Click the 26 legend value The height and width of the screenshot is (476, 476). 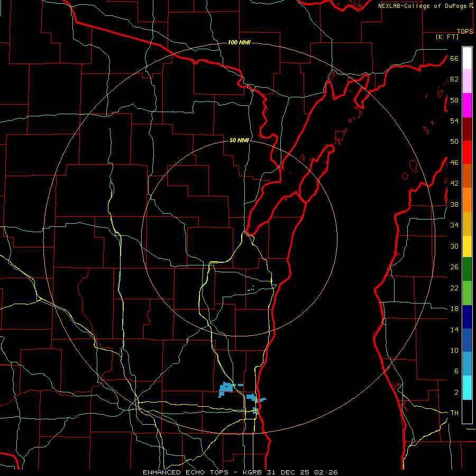[x=454, y=267]
